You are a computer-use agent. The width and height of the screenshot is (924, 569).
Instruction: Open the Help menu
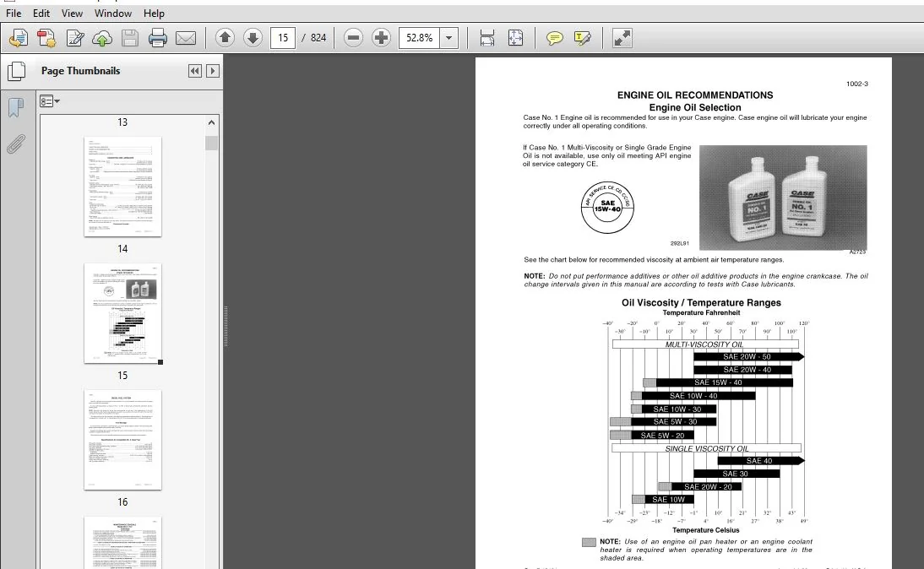point(154,13)
